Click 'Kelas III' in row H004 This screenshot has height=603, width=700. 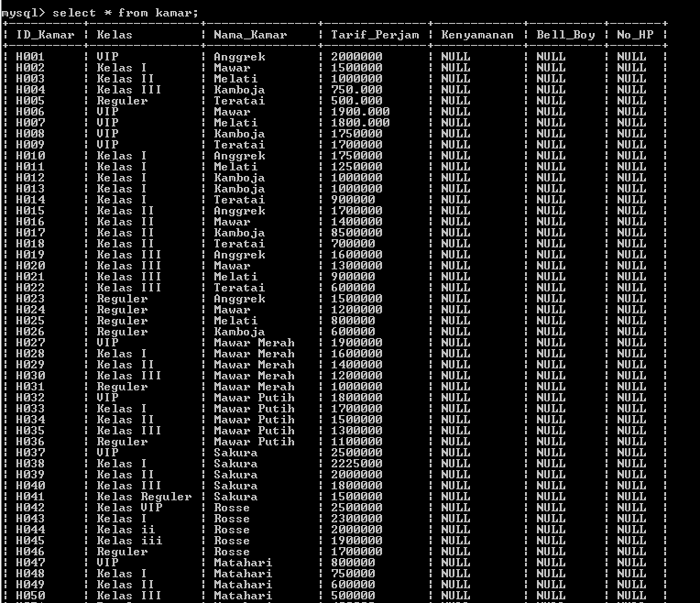pyautogui.click(x=129, y=90)
